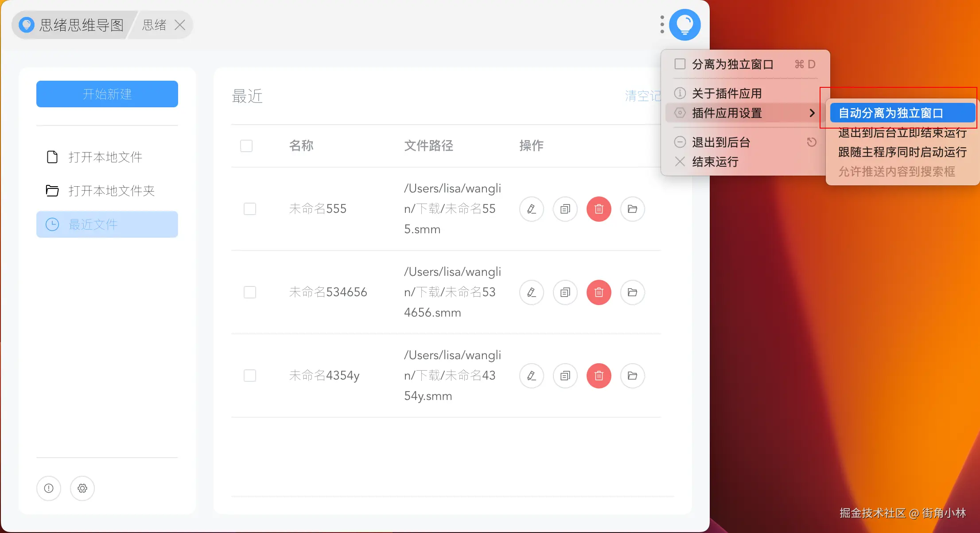
Task: Click the exclamation info icon at bottom left
Action: point(49,488)
